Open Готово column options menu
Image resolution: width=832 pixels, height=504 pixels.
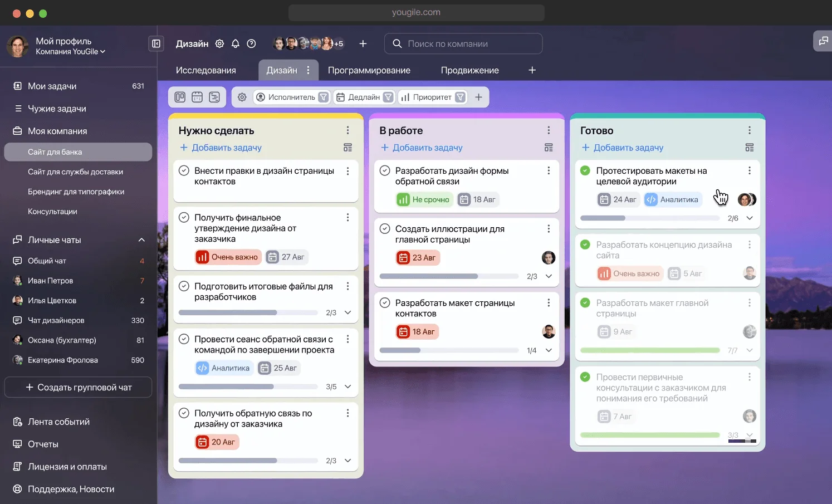point(750,130)
